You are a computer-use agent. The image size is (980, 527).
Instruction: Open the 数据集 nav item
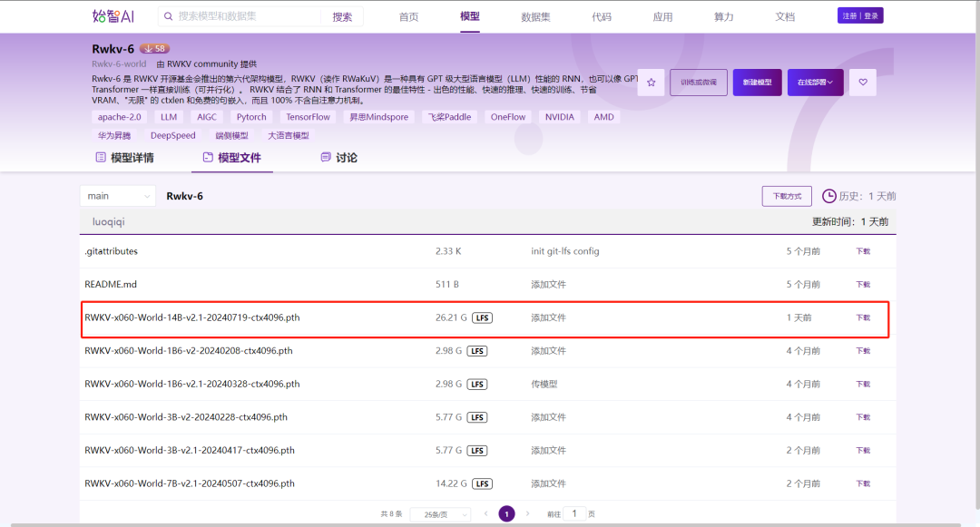coord(535,17)
